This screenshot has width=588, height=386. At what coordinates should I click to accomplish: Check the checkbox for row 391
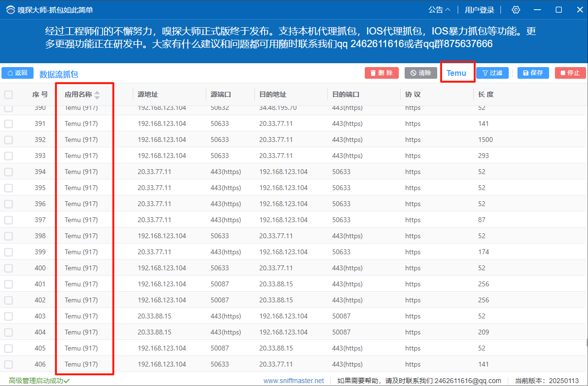[x=9, y=124]
